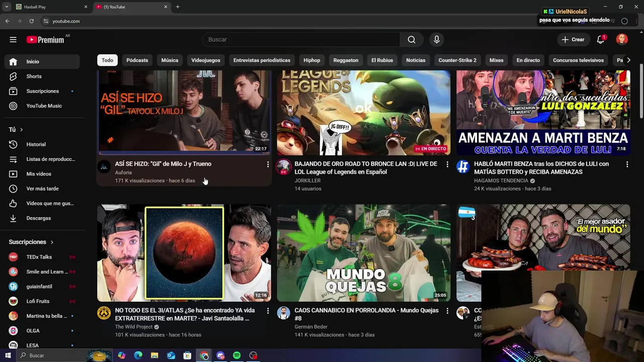This screenshot has height=362, width=644.
Task: Open File Explorer from the taskbar
Action: [x=154, y=355]
